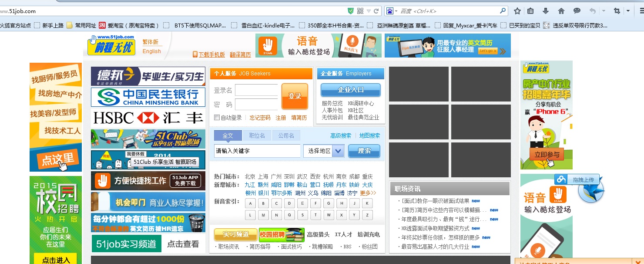Open the search engine selector dropdown arrow
The image size is (644, 264).
pos(397,11)
